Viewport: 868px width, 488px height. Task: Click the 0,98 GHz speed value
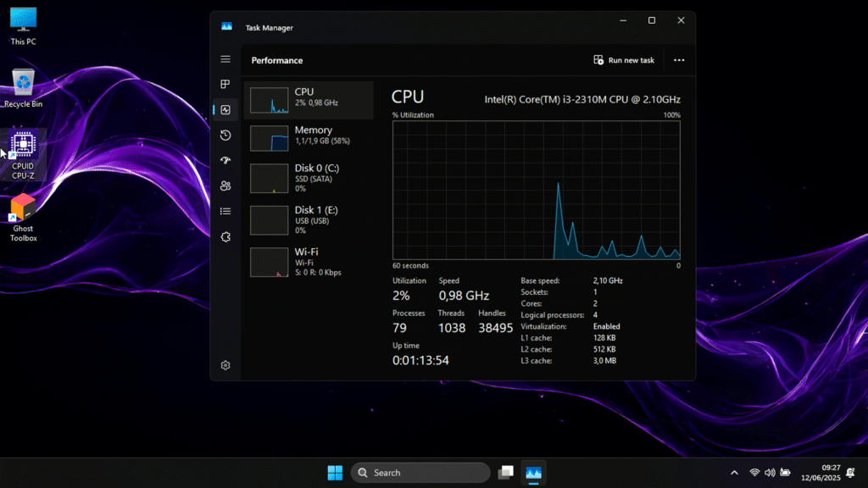(x=464, y=296)
